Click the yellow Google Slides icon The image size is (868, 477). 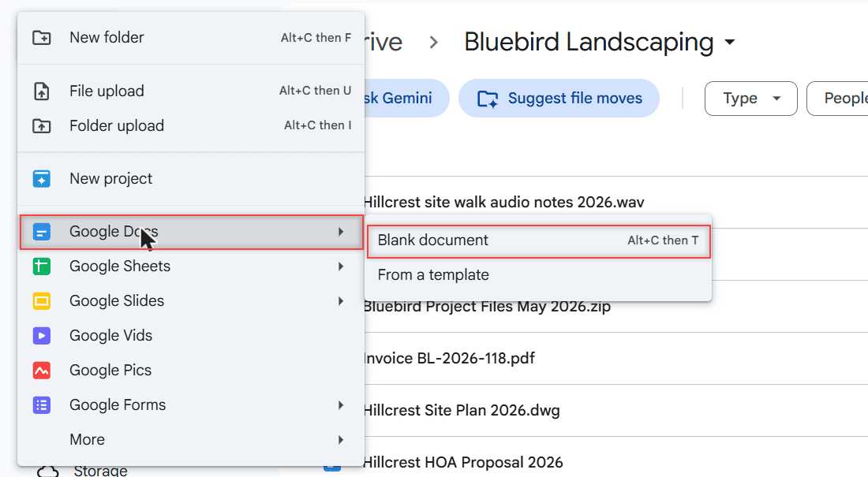coord(42,301)
